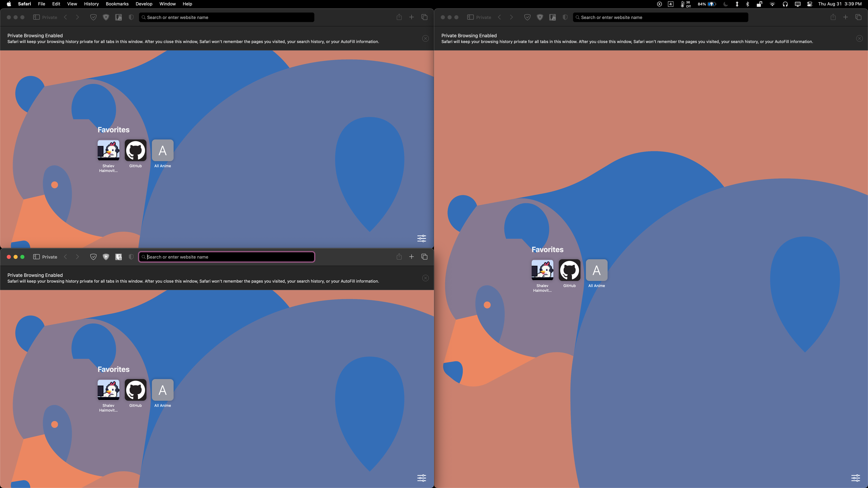Click the back navigation arrow
Image resolution: width=868 pixels, height=488 pixels.
[x=65, y=257]
